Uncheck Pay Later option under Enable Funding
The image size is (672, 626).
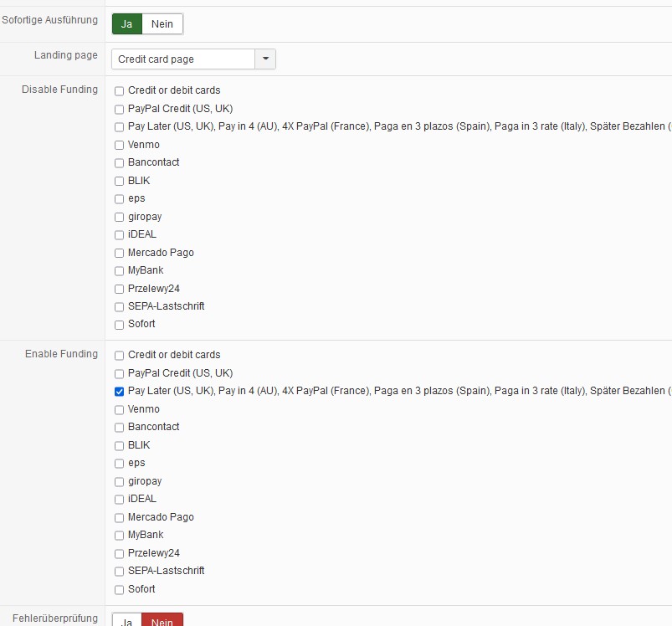(x=119, y=392)
